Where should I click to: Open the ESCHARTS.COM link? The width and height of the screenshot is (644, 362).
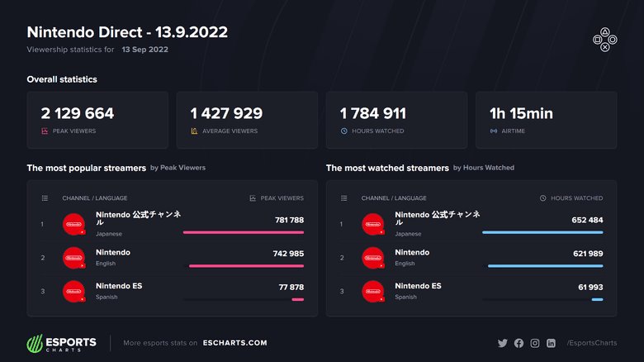235,343
